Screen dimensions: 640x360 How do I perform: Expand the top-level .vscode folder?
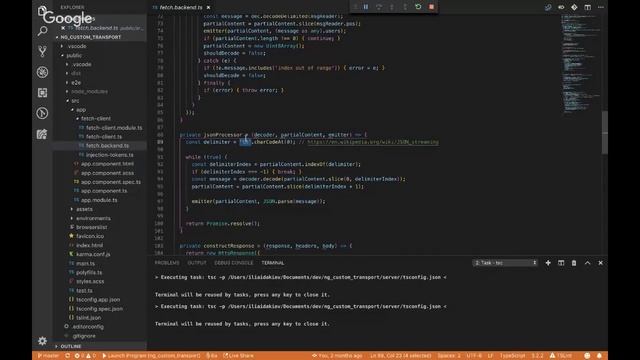click(77, 46)
